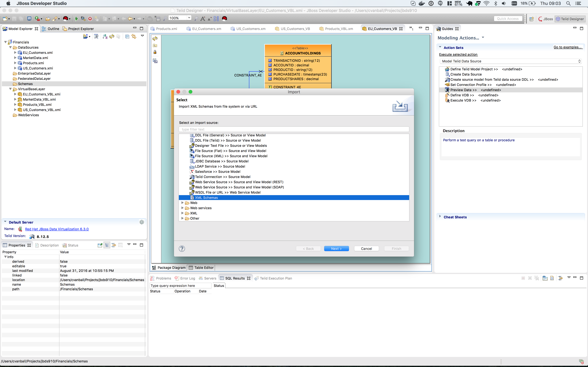
Task: Open the zoom level dropdown showing 100%
Action: 189,18
